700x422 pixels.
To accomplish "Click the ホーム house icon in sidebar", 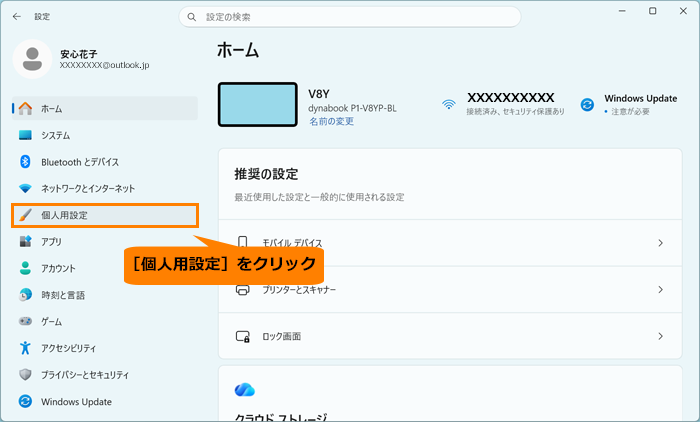I will point(25,109).
